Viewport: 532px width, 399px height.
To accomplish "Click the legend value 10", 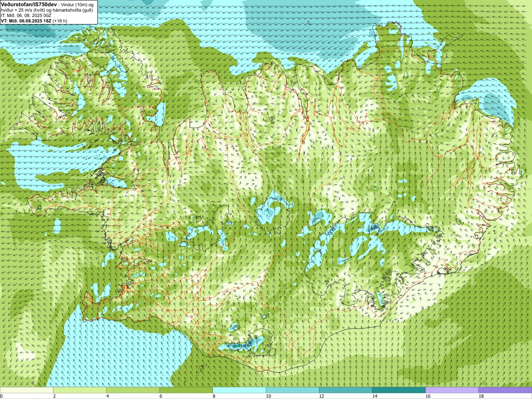I will [x=268, y=396].
